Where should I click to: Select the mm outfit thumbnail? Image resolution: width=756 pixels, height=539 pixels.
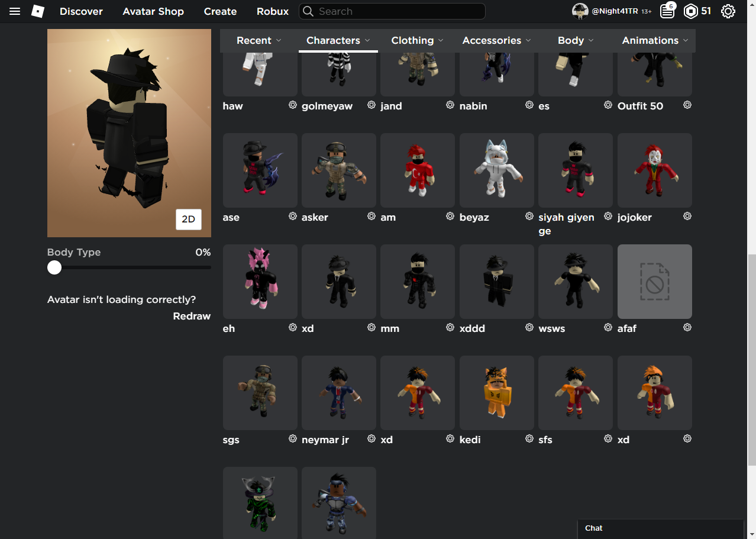pyautogui.click(x=418, y=282)
